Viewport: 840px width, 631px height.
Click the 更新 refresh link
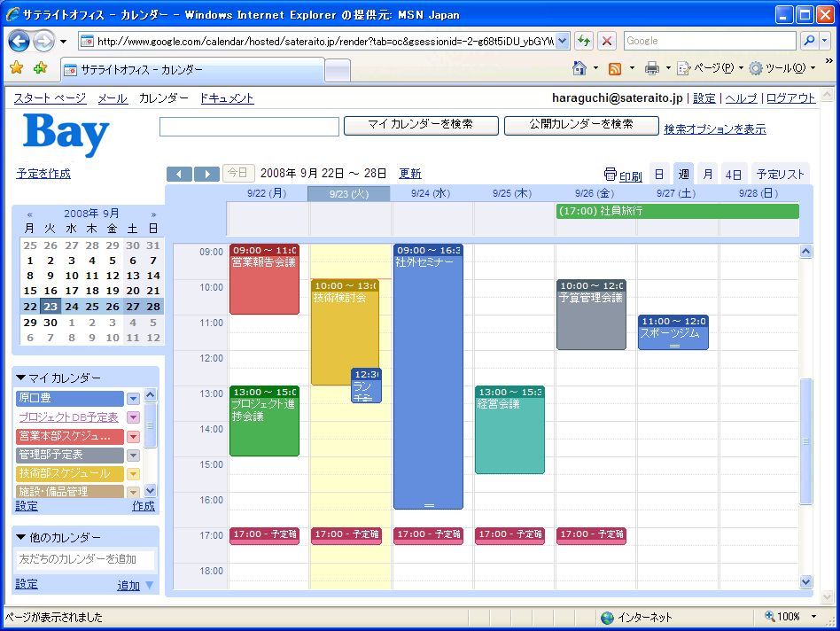(x=410, y=174)
